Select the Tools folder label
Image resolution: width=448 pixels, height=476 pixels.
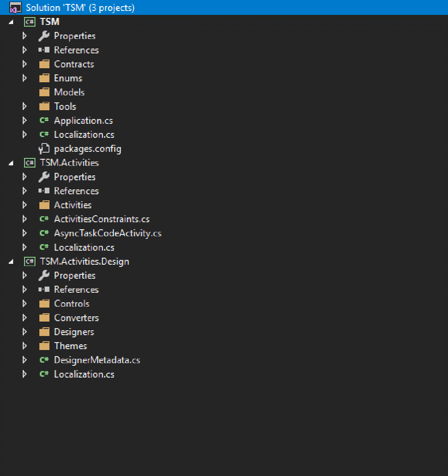tap(65, 106)
